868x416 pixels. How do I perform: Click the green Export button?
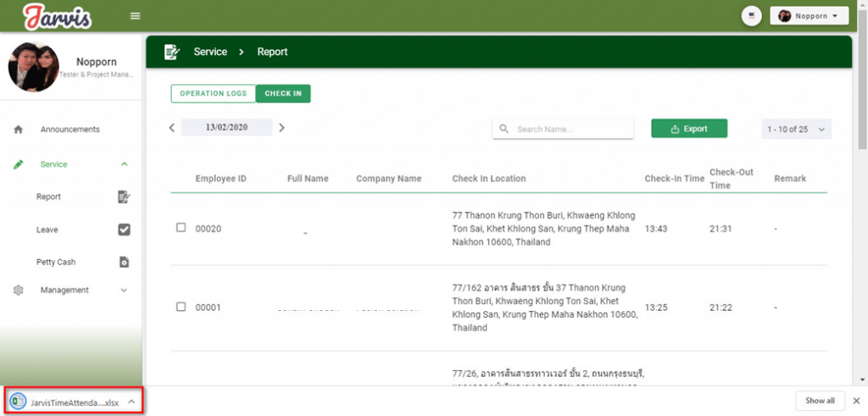click(x=688, y=129)
